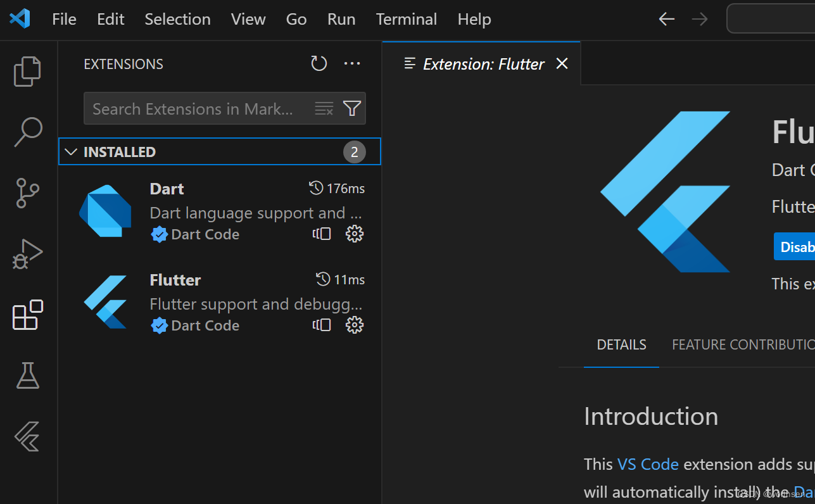The image size is (815, 504).
Task: Click the Flutter extension logo in list
Action: 105,302
